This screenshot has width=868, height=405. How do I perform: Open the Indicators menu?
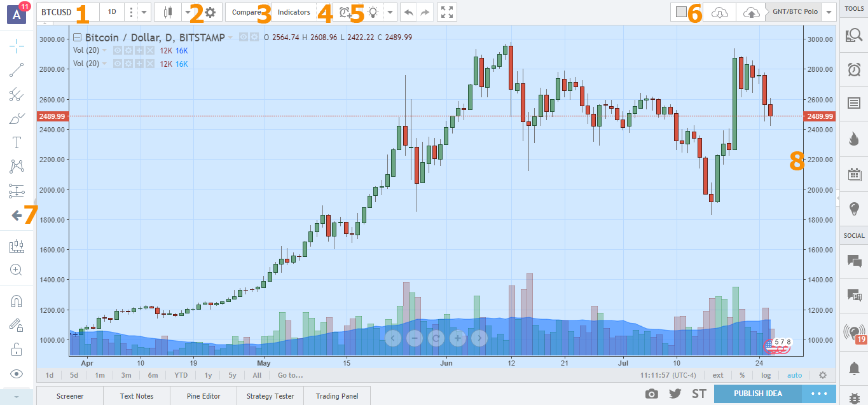[294, 12]
